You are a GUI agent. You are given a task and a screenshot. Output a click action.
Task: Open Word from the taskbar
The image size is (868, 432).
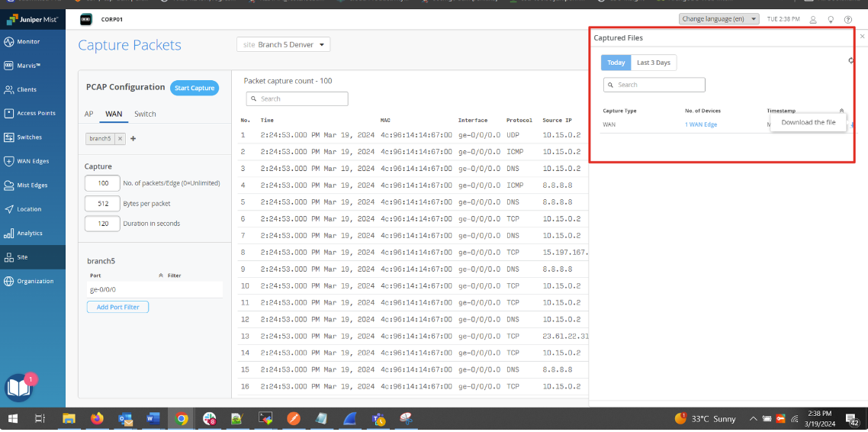(x=153, y=419)
